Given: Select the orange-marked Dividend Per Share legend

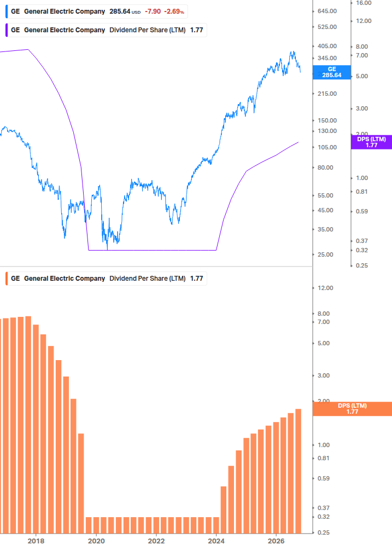Looking at the screenshot, I should coord(106,279).
